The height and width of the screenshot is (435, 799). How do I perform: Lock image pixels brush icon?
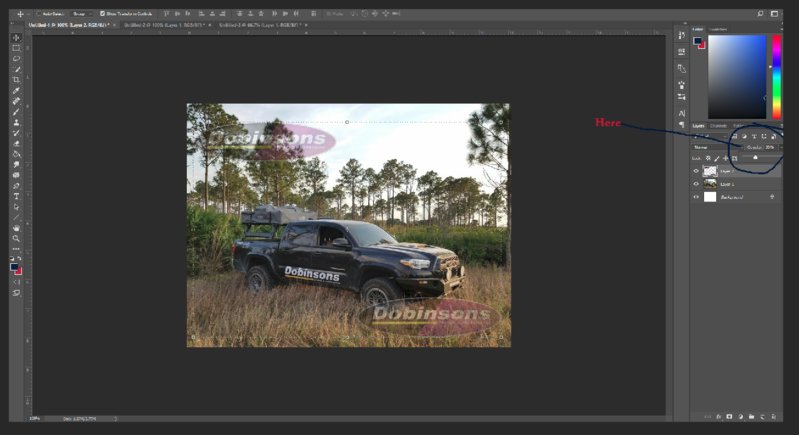(x=716, y=158)
